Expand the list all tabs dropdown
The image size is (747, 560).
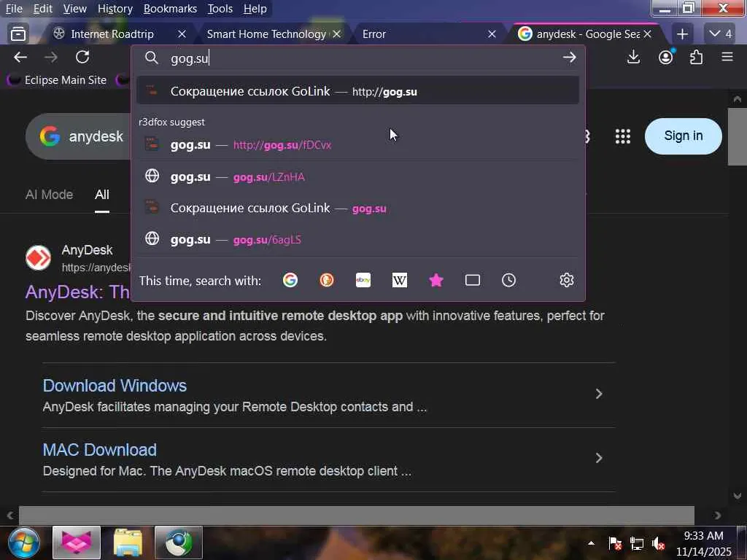coord(719,34)
